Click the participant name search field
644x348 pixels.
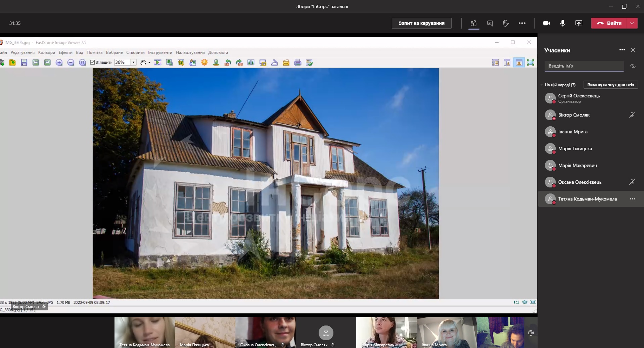pos(584,66)
